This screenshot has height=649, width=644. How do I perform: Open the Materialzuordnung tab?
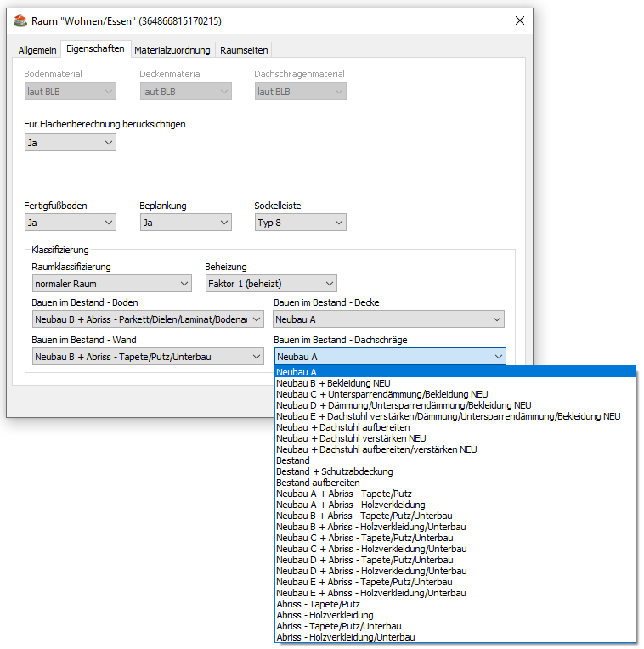click(x=173, y=50)
